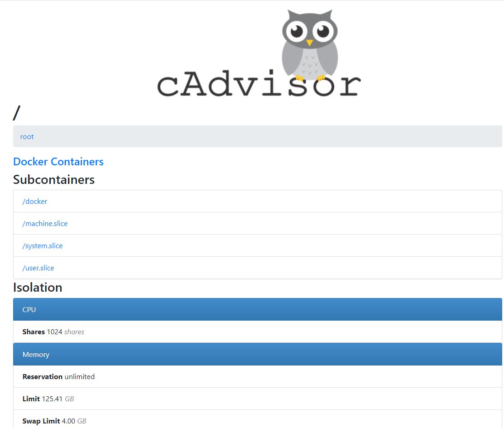504x428 pixels.
Task: Open the /system.slice subcontainer
Action: click(43, 245)
